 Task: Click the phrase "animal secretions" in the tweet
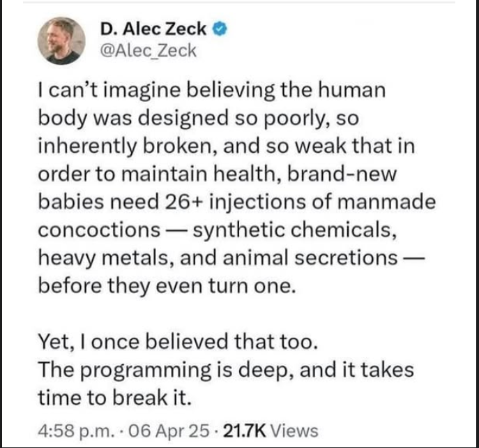pyautogui.click(x=319, y=257)
